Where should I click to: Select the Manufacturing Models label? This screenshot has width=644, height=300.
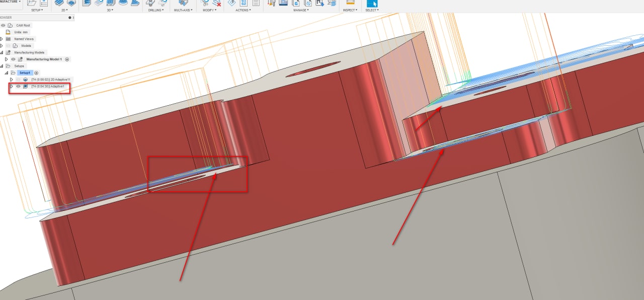coord(29,52)
